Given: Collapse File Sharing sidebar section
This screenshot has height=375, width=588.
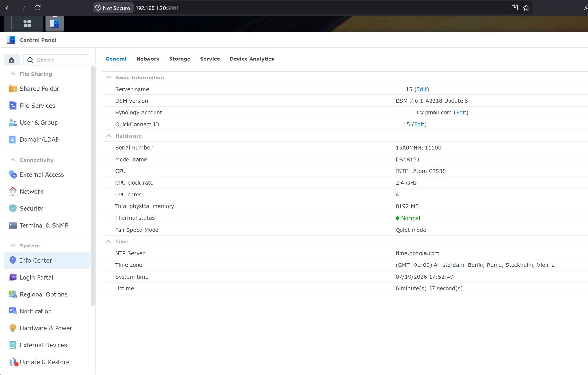Looking at the screenshot, I should click(13, 74).
